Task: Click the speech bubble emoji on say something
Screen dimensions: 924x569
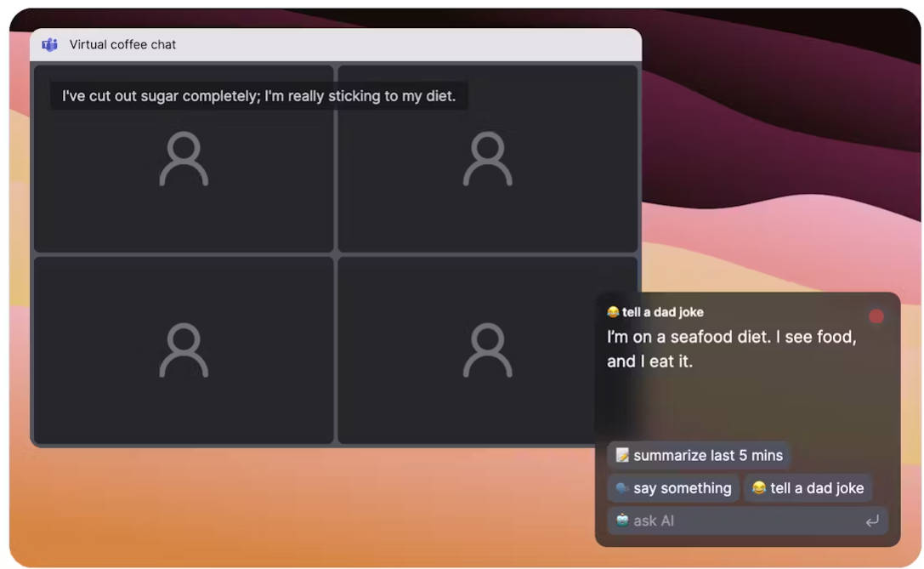Action: (x=622, y=488)
